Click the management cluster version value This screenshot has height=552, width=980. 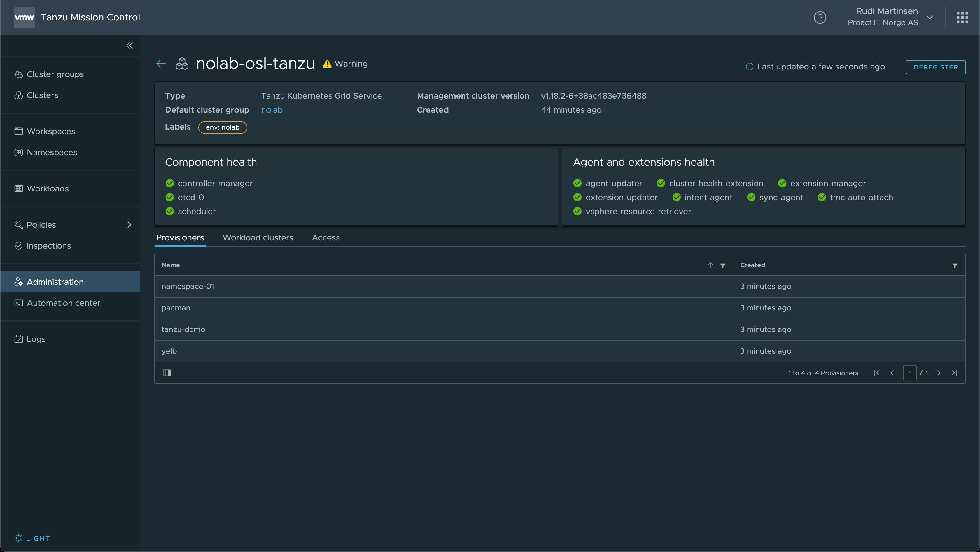click(x=594, y=96)
